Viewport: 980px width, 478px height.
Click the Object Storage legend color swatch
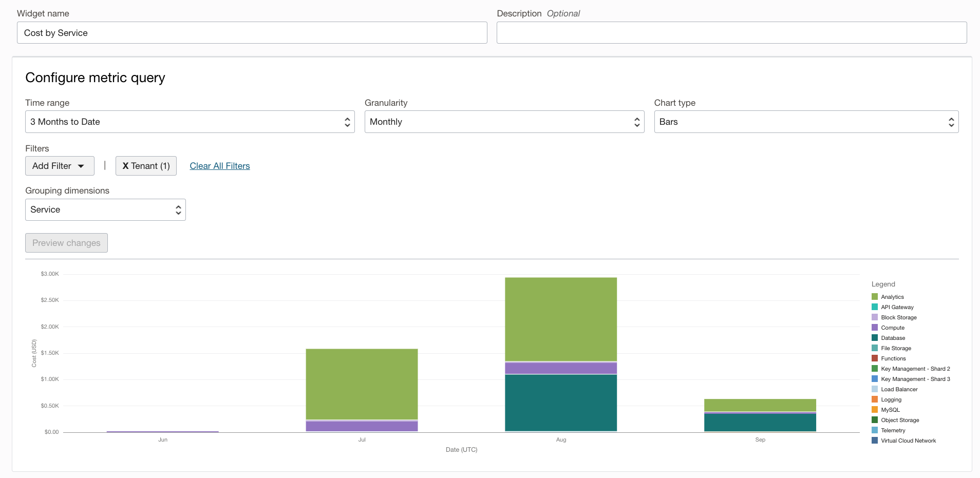click(x=875, y=420)
